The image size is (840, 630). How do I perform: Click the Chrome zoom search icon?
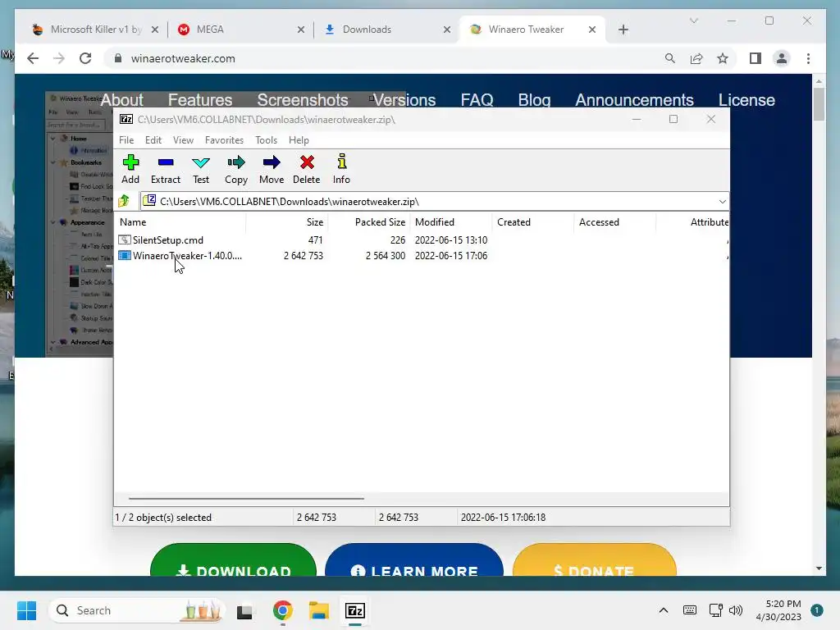(x=669, y=58)
